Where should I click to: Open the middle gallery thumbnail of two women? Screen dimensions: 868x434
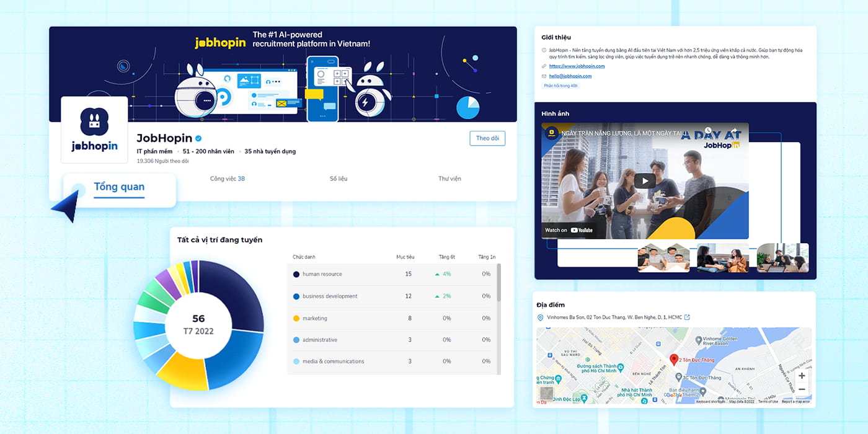click(722, 257)
